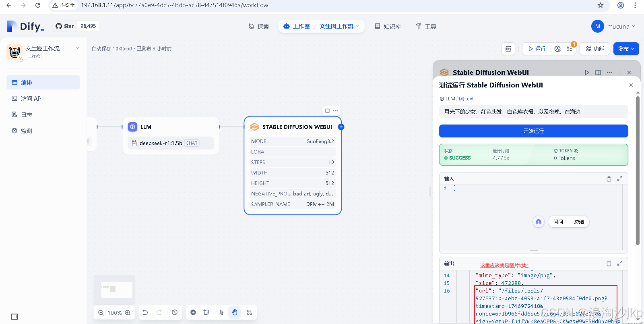Click the MODEL GuoFeng3.2 row
This screenshot has width=644, height=324.
293,141
